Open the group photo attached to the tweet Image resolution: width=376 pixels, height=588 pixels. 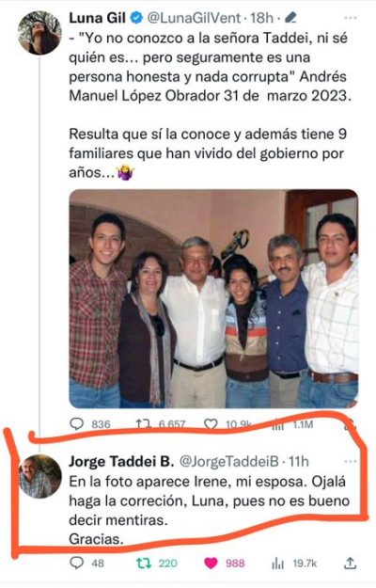pyautogui.click(x=213, y=298)
